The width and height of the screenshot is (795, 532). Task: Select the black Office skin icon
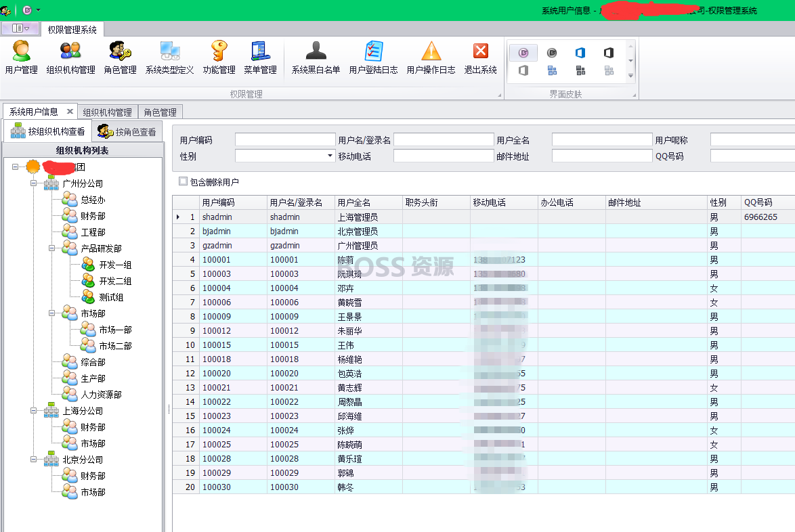tap(609, 53)
